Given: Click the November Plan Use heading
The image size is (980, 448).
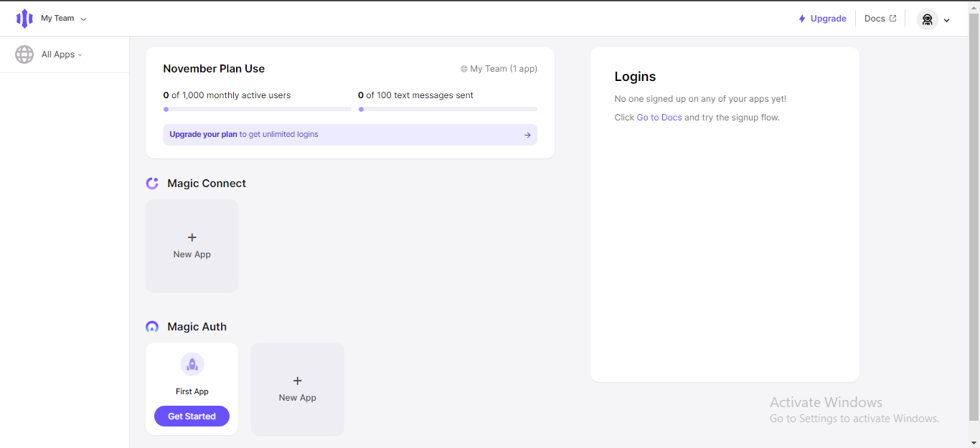Looking at the screenshot, I should pos(214,69).
